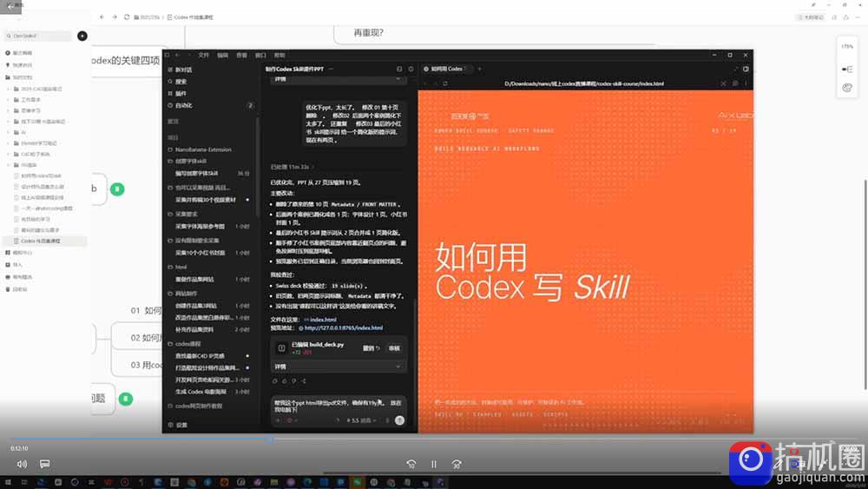This screenshot has height=489, width=868.
Task: Expand the upper 详情 dropdown in chat
Action: click(x=339, y=79)
